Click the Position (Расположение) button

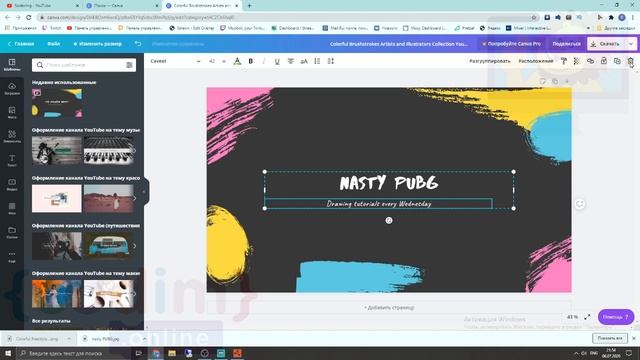point(536,61)
